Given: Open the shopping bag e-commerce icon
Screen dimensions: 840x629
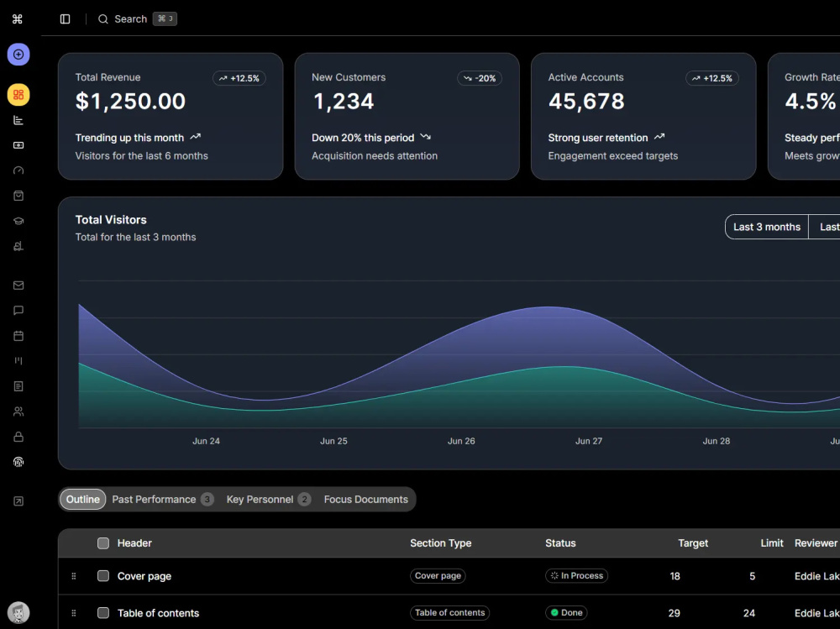Looking at the screenshot, I should coord(18,196).
